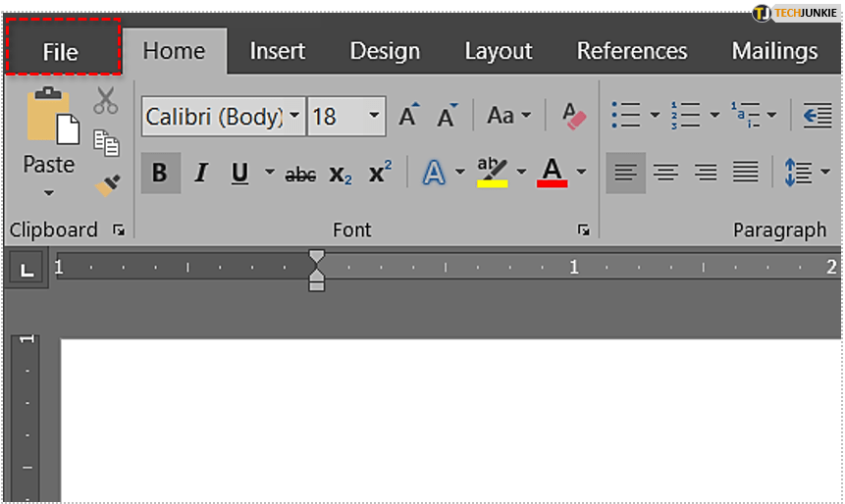Decrease font size with Shrink Font
This screenshot has width=845, height=504.
(448, 117)
